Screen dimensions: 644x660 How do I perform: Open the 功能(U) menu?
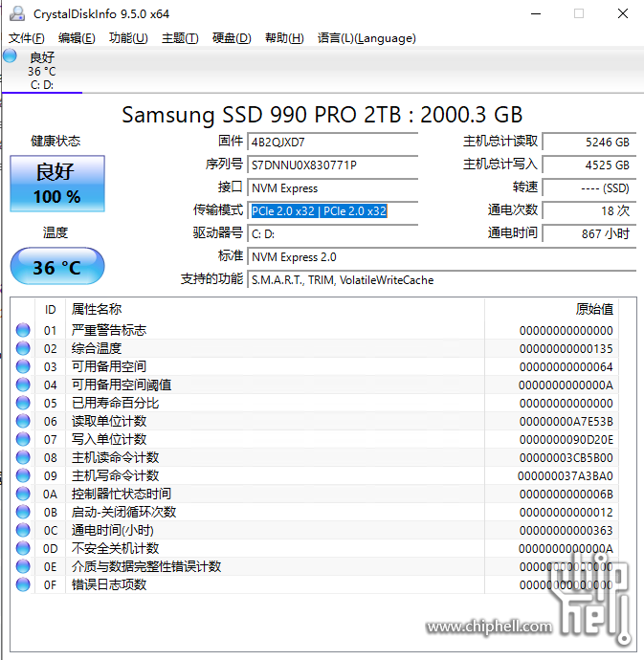click(x=128, y=38)
